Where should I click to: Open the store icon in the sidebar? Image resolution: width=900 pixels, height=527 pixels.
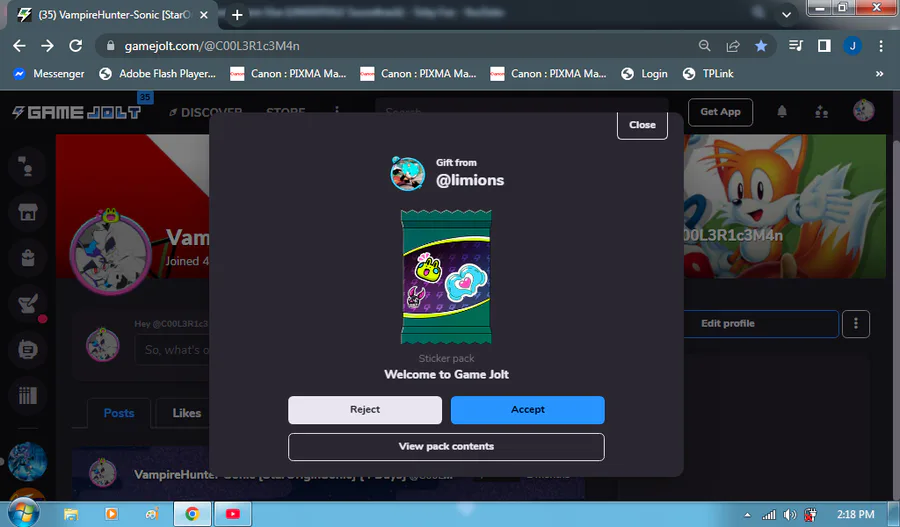27,212
